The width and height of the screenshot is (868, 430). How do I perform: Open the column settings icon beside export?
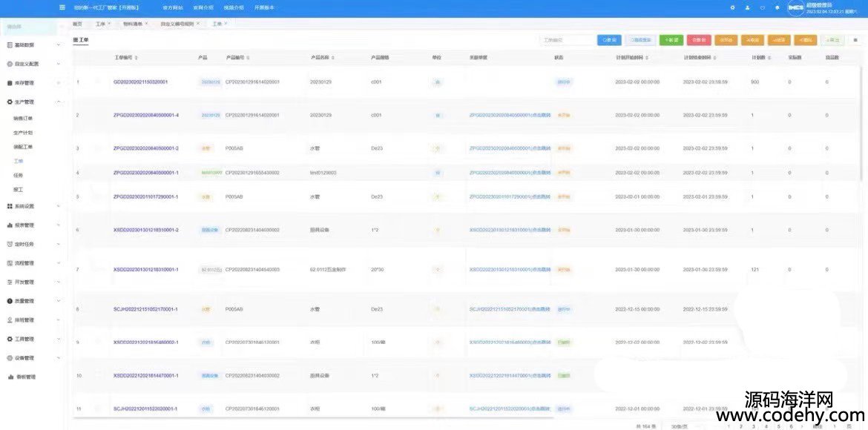coord(855,40)
